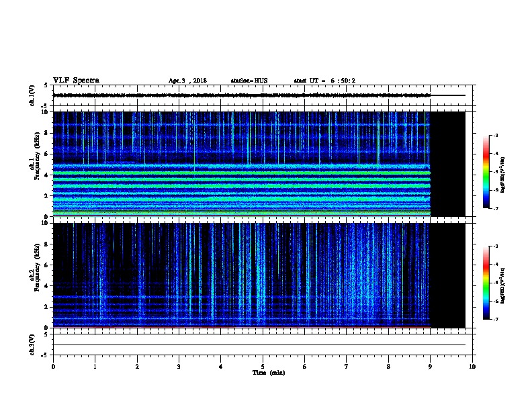The height and width of the screenshot is (411, 532).
Task: Click time axis tick label "6"
Action: (305, 367)
